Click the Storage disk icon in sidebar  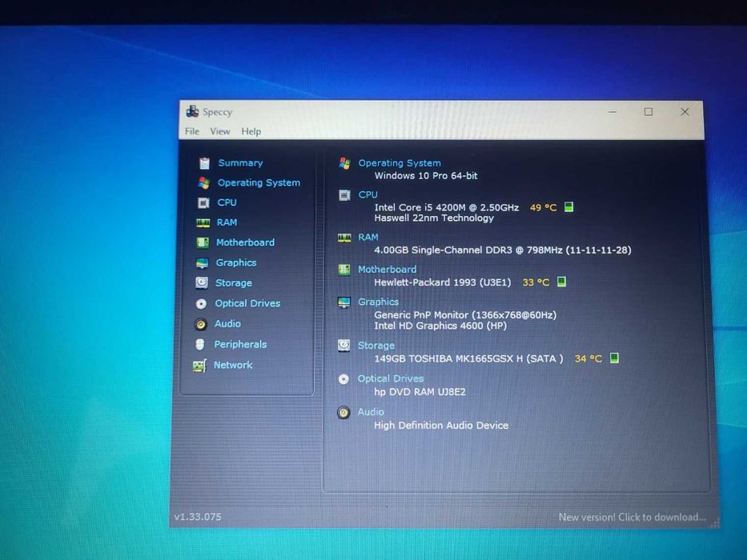point(202,283)
